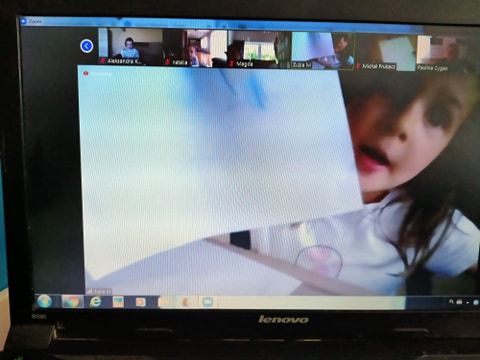Image resolution: width=480 pixels, height=360 pixels.
Task: Select Michał's video thumbnail
Action: [385, 52]
